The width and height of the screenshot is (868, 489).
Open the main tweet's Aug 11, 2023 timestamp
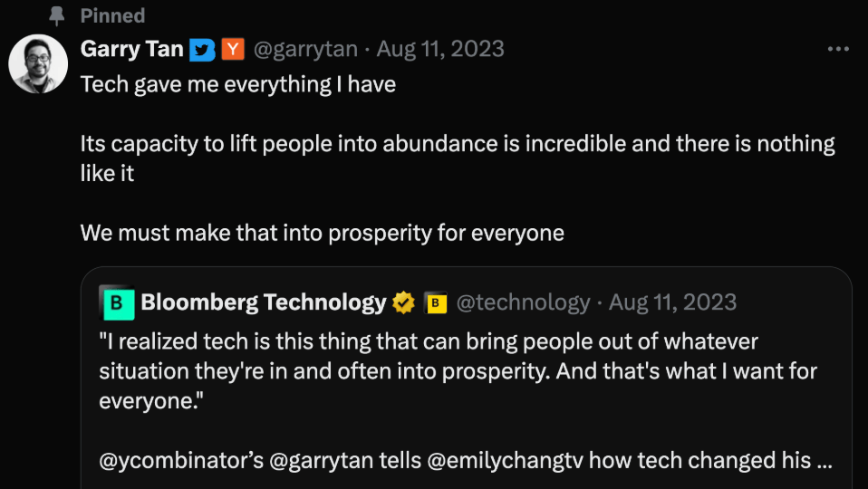[440, 49]
